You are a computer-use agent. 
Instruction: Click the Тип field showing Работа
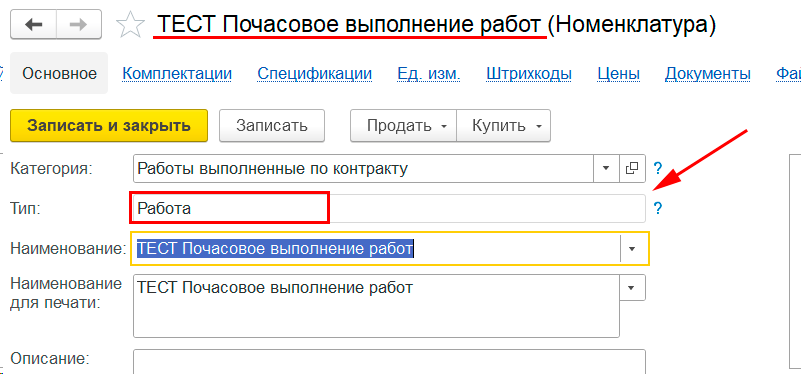pyautogui.click(x=388, y=208)
